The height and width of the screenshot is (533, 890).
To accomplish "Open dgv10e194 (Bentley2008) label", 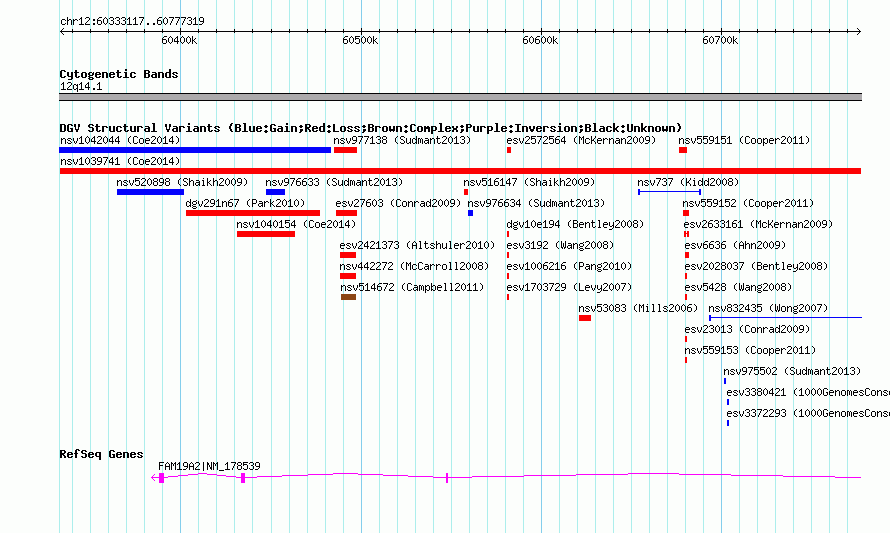I will (575, 224).
